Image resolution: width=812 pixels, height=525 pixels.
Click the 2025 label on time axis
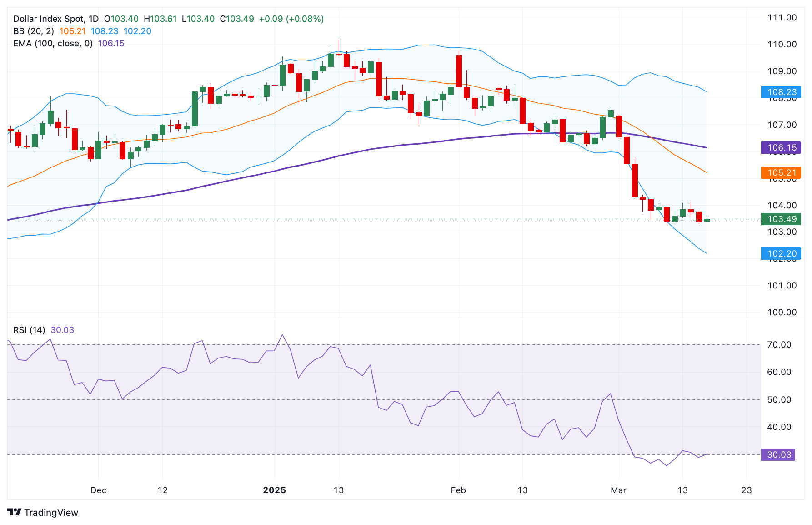pos(275,490)
